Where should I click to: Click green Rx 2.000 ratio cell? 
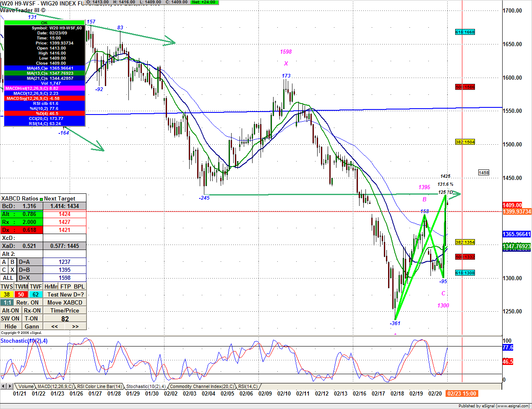point(21,222)
